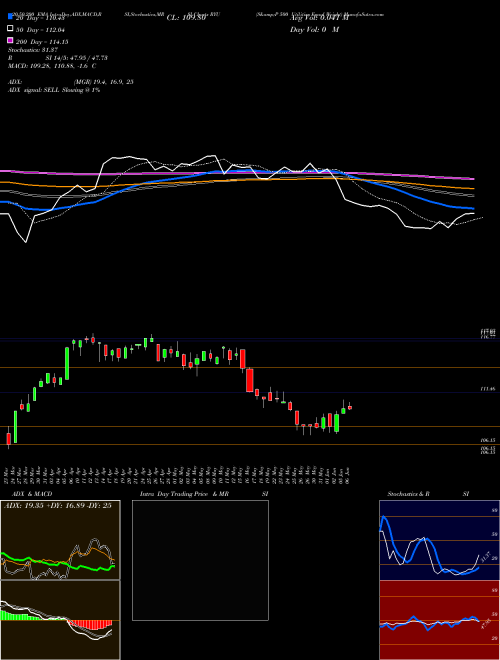Viewport: 500px width, 660px height.
Task: Click the red RSI chart thumbnail
Action: [439, 620]
